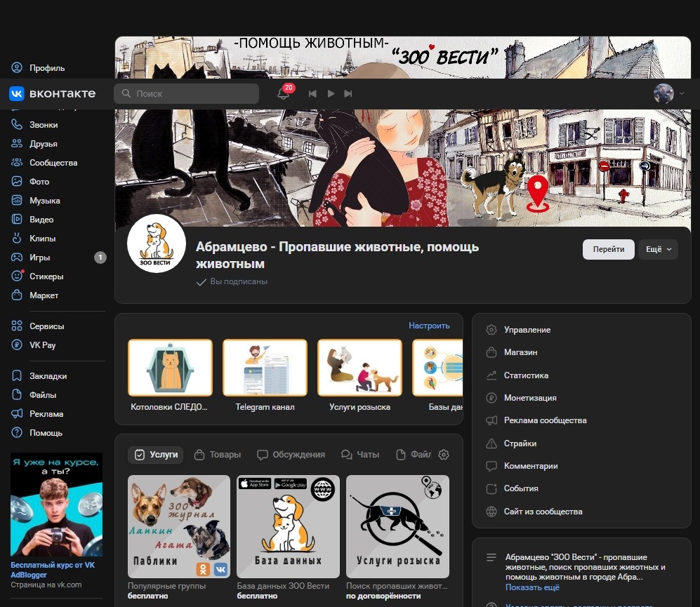Skip to previous track in header

(312, 93)
